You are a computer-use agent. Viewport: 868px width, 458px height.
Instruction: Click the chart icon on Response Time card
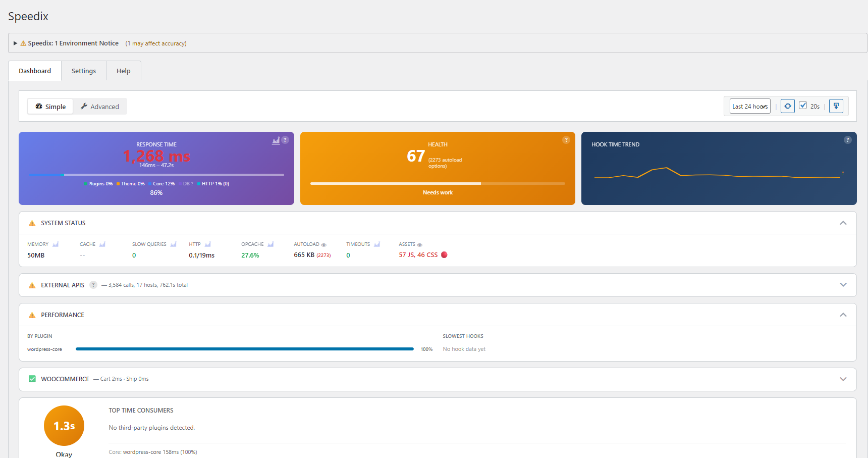tap(276, 140)
